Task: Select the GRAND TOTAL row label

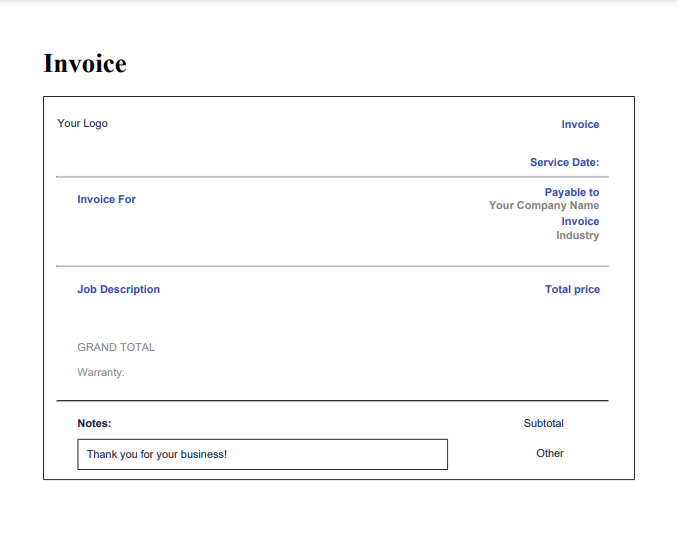Action: (x=116, y=347)
